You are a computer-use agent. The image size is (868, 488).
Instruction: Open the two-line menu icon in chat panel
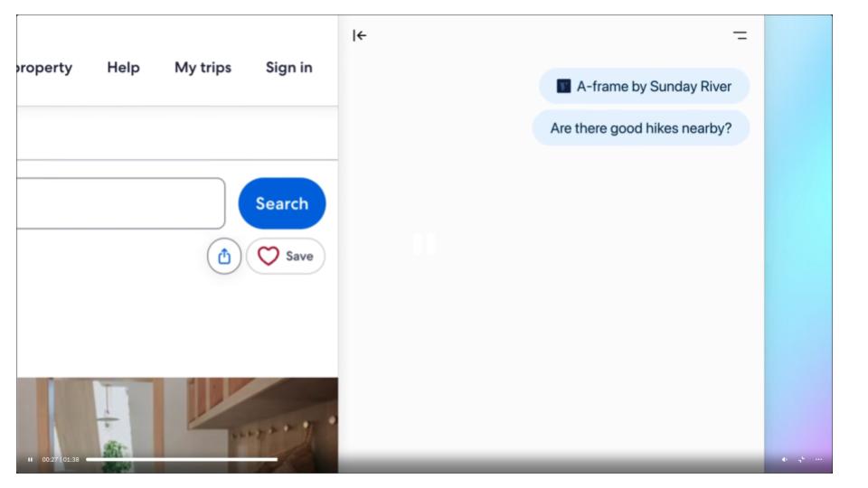(740, 35)
